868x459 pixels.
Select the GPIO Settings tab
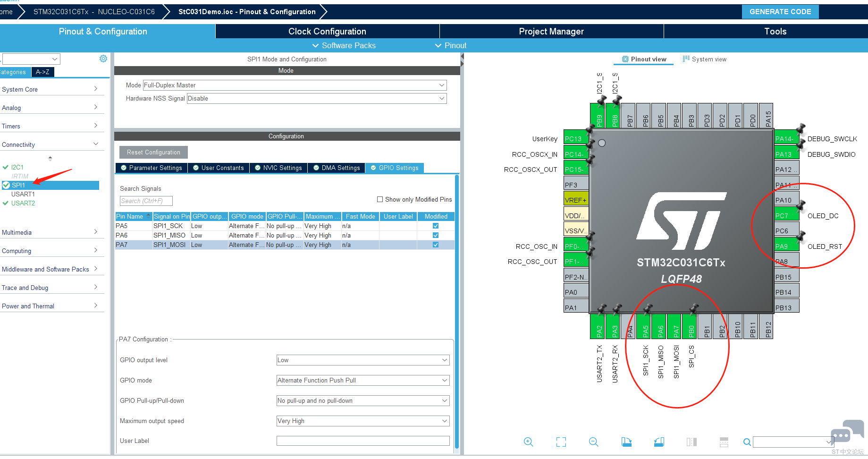(395, 168)
